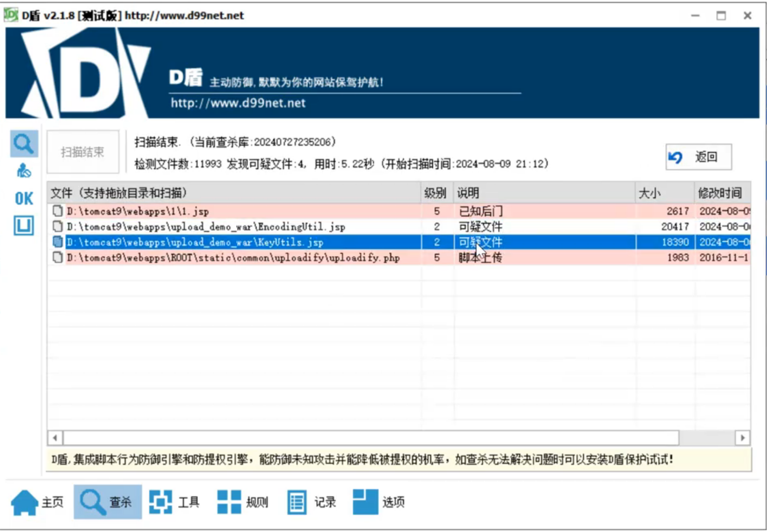Sort by 大小 size column header

coord(650,193)
